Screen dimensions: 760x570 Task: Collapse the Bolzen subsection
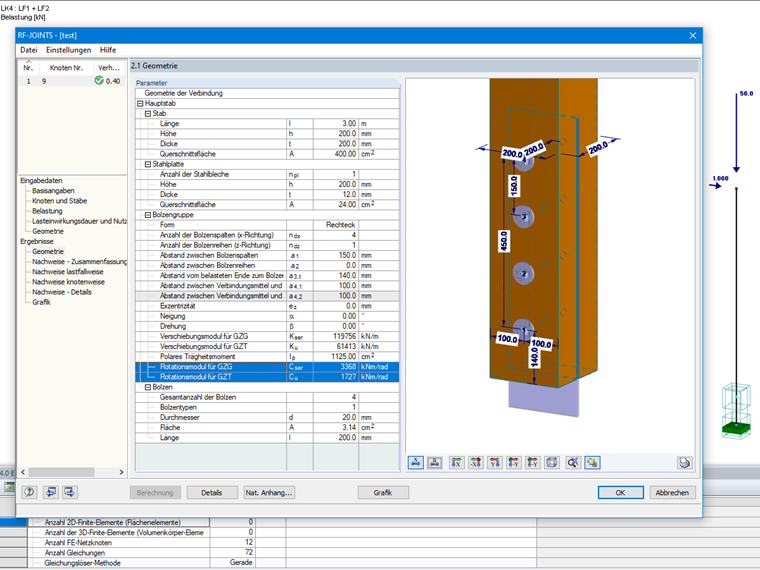pyautogui.click(x=148, y=387)
